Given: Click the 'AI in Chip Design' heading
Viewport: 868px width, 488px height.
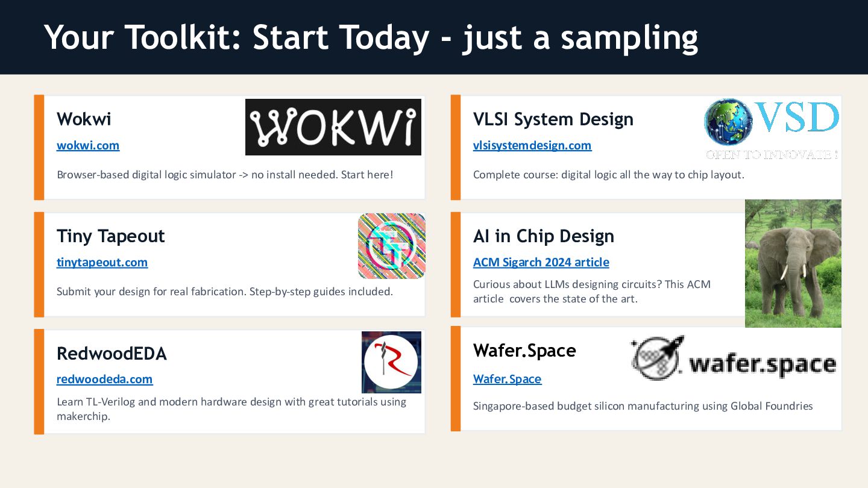Looking at the screenshot, I should [x=543, y=236].
